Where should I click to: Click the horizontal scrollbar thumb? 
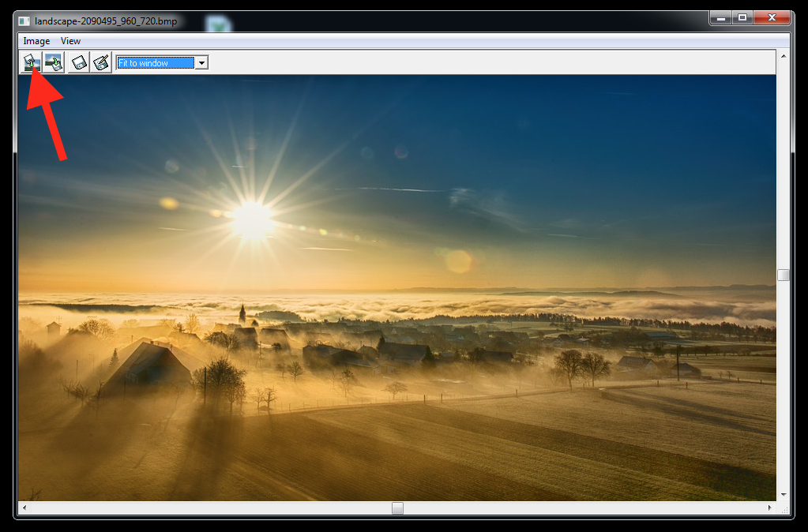click(x=397, y=508)
